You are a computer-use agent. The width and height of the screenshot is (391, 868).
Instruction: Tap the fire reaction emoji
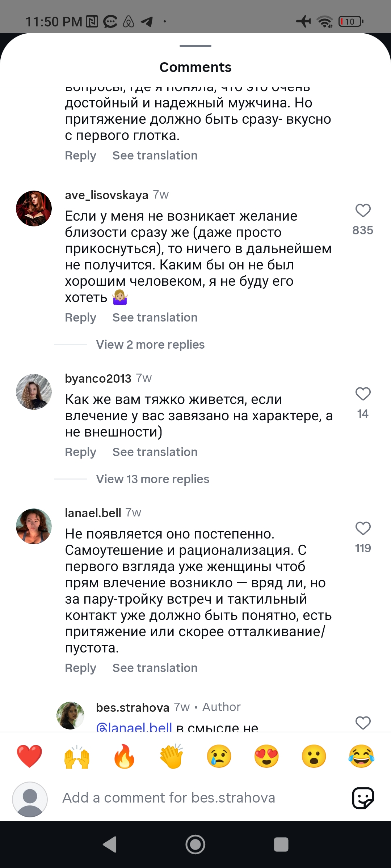pos(124,756)
